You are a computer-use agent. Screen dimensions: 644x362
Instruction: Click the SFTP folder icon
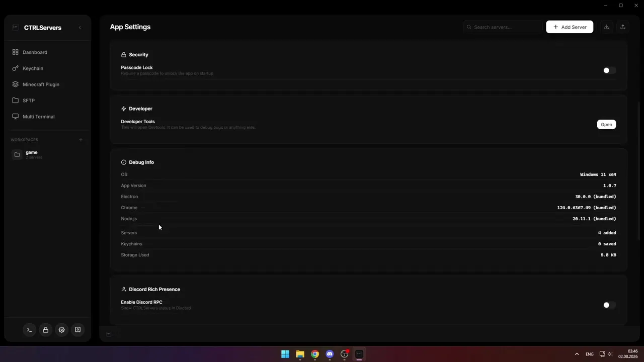[16, 101]
